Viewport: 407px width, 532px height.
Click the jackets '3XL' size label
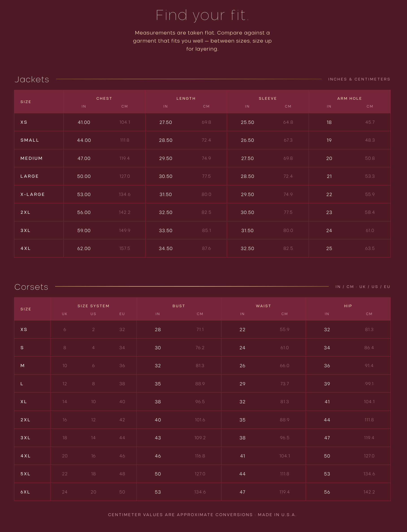click(x=25, y=231)
